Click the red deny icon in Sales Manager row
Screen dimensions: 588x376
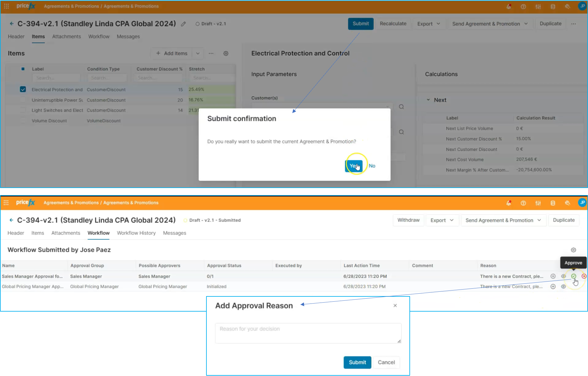pos(584,276)
